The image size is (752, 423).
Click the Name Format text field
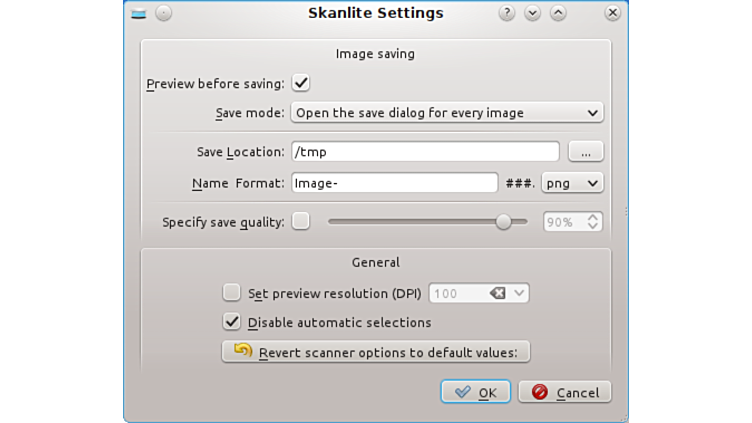tap(394, 183)
